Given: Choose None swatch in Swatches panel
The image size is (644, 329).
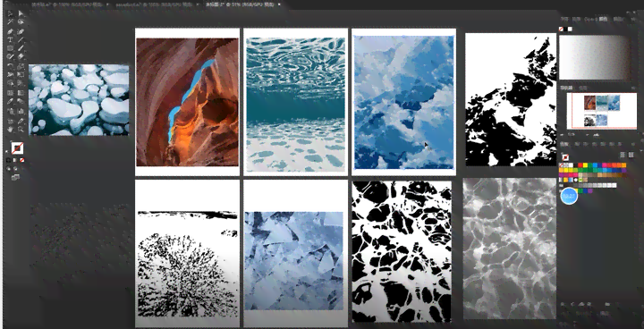Looking at the screenshot, I should 561,165.
